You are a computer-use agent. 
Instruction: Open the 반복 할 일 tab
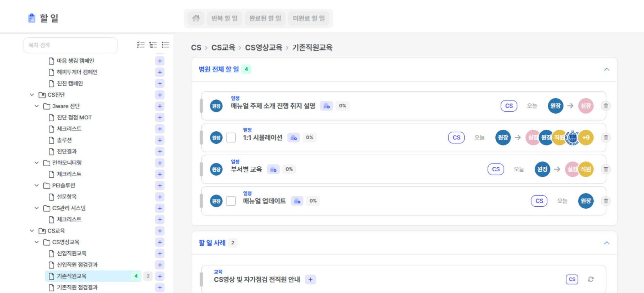click(x=224, y=18)
